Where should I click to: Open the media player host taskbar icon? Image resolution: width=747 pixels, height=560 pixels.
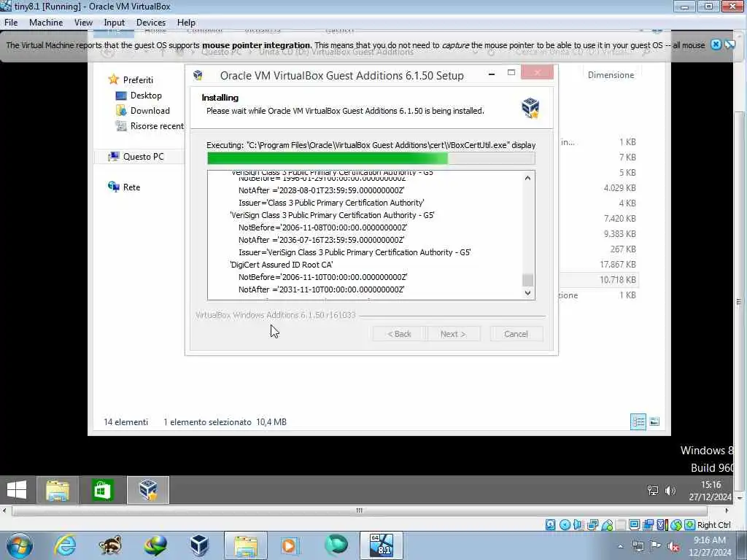click(x=290, y=545)
